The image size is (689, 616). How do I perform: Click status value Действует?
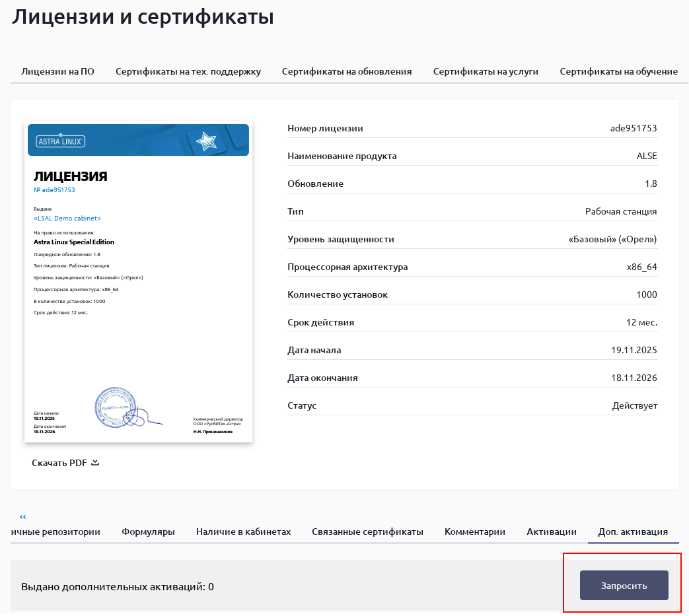(635, 405)
